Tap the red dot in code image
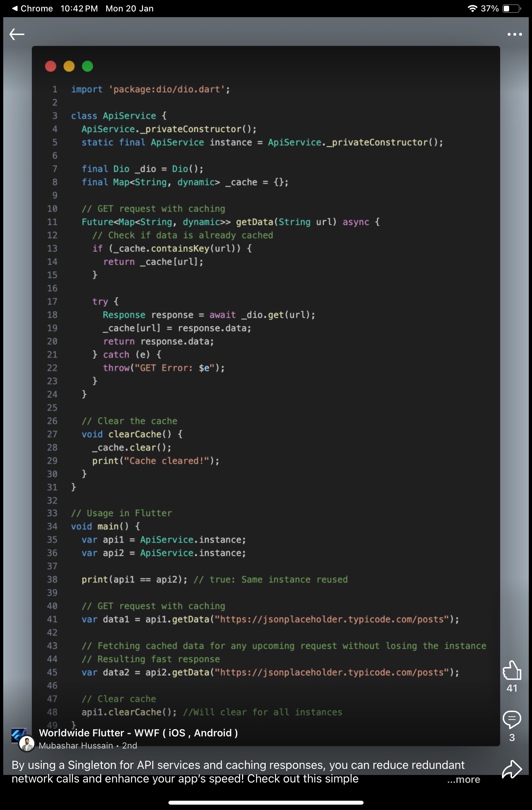This screenshot has width=532, height=810. coord(51,66)
